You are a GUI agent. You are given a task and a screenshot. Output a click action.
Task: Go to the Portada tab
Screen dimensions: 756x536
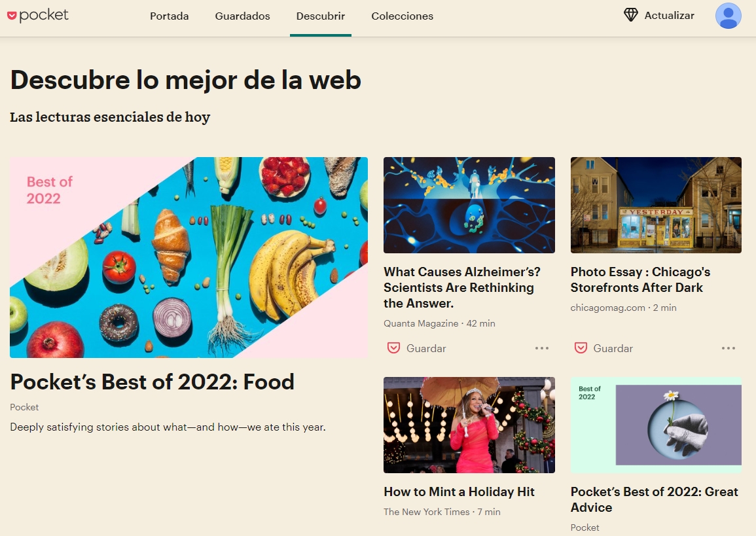(x=170, y=16)
